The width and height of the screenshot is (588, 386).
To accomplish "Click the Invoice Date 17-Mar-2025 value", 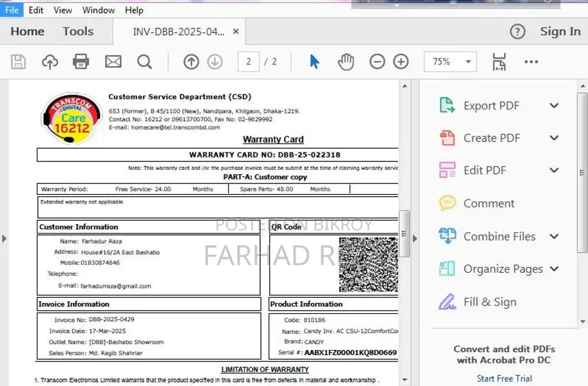I will [x=108, y=331].
